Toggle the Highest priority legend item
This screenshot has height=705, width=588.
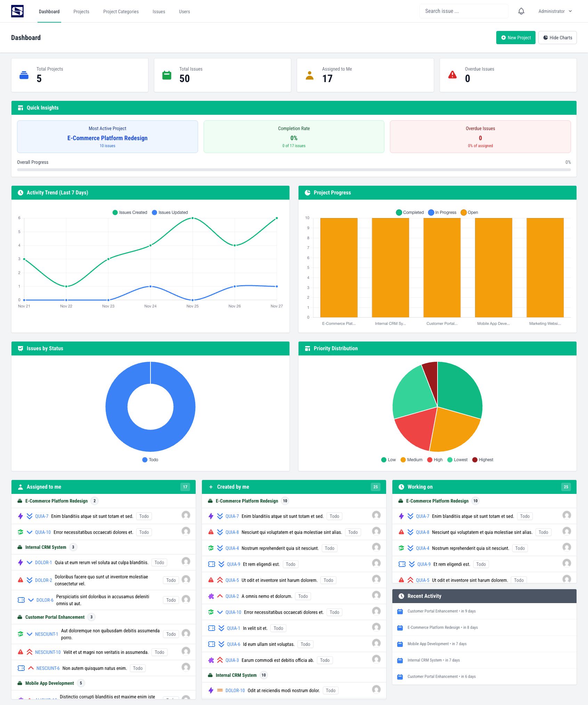pos(483,460)
